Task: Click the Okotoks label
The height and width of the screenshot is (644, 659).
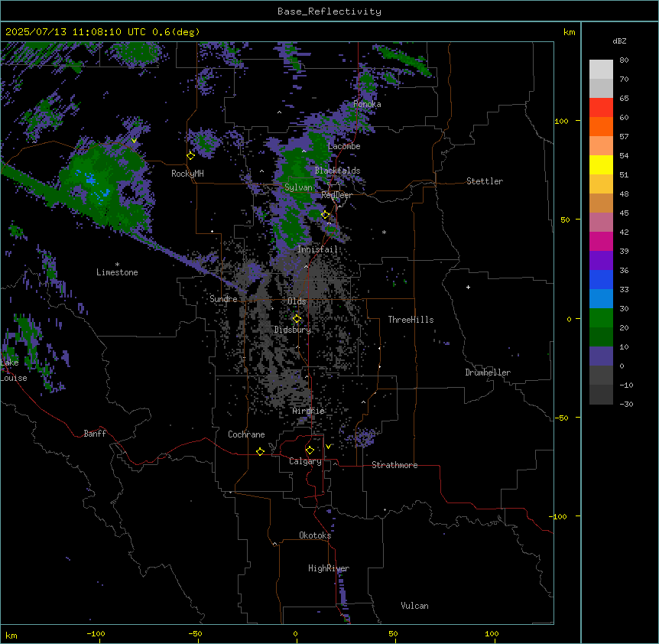Action: click(x=315, y=535)
